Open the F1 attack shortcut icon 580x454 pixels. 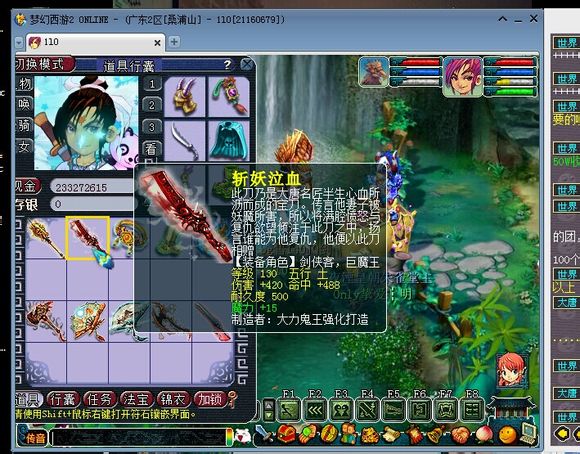pos(289,410)
